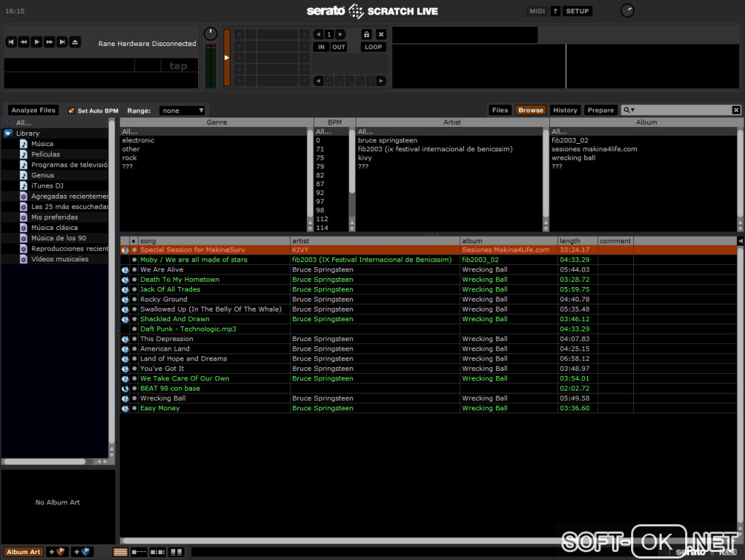Click the eject track icon

(74, 42)
